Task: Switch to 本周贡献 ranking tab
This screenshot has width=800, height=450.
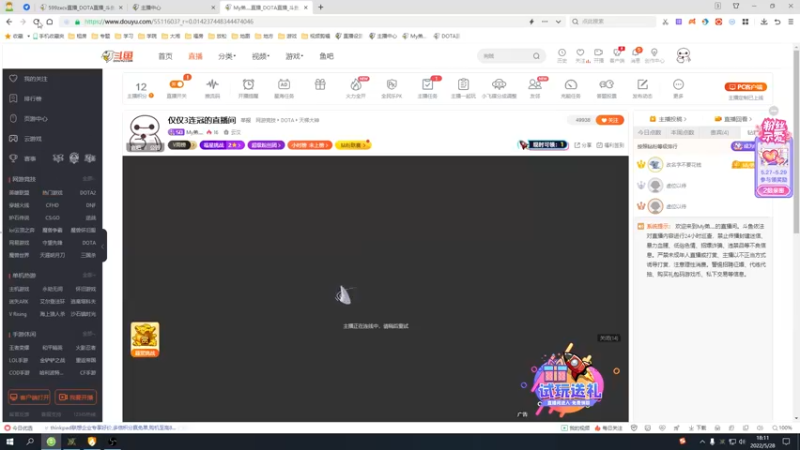Action: [x=683, y=133]
